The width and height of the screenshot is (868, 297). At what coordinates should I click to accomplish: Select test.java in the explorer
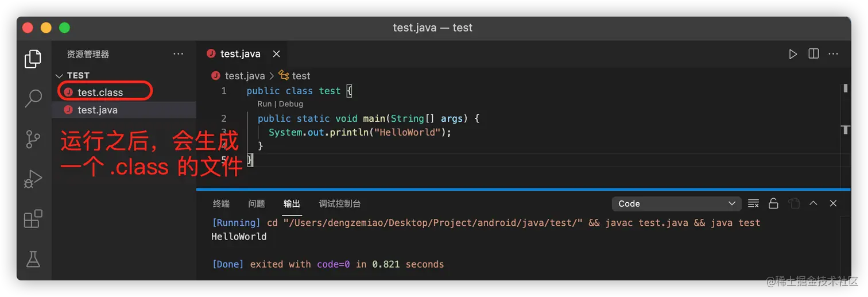tap(124, 110)
